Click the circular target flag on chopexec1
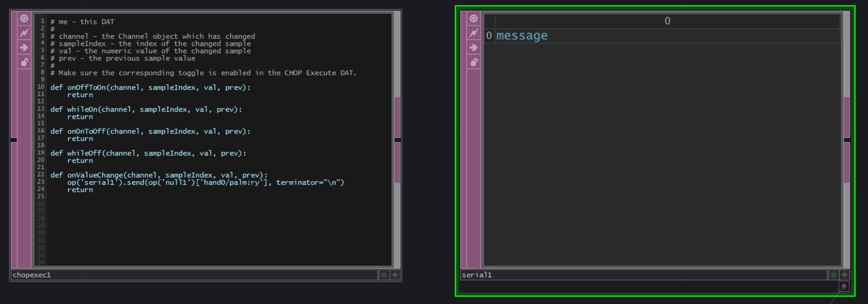The height and width of the screenshot is (304, 868). (x=24, y=19)
